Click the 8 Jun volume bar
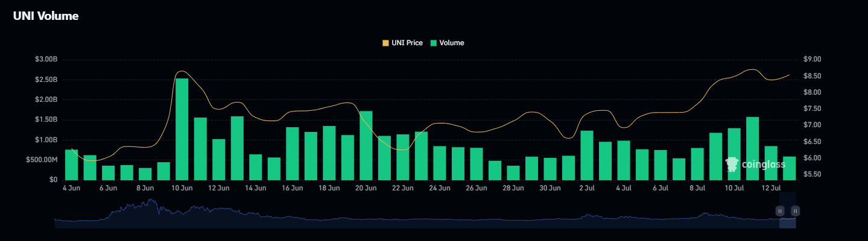 tap(145, 174)
